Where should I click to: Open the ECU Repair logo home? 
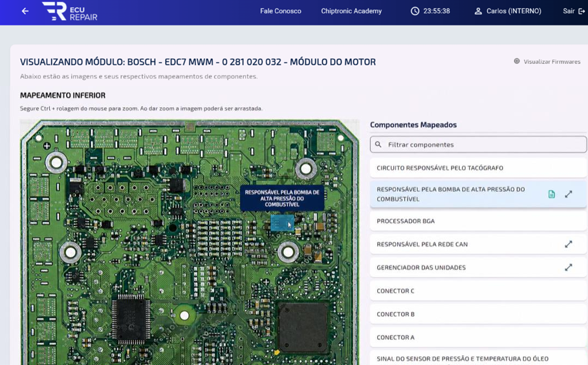(x=70, y=11)
